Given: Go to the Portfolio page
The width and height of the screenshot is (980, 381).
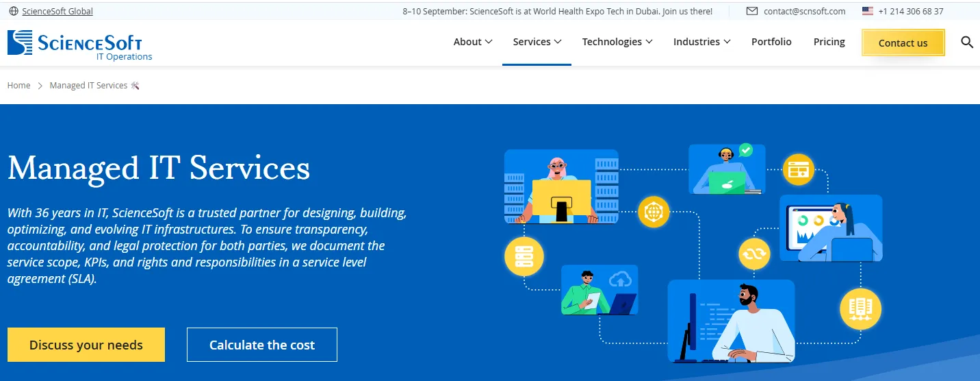Looking at the screenshot, I should point(771,42).
